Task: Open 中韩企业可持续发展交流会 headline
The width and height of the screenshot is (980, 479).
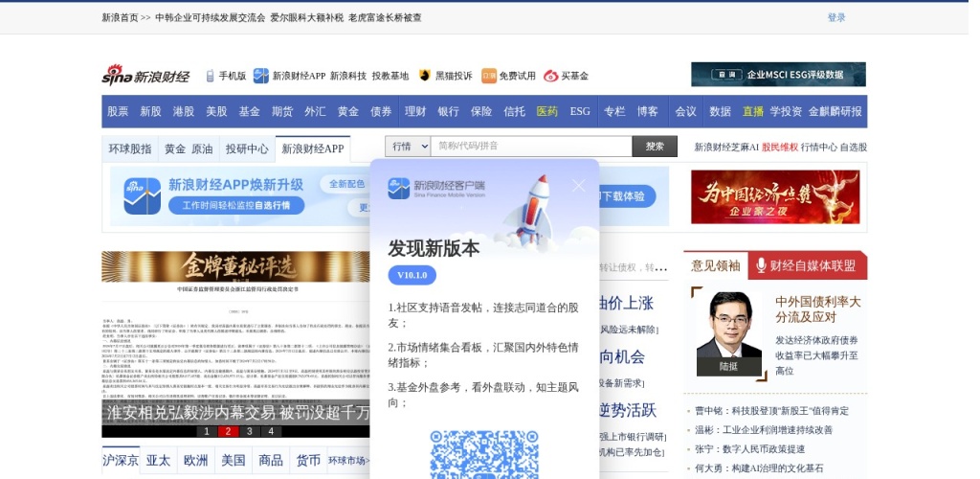Action: point(210,17)
